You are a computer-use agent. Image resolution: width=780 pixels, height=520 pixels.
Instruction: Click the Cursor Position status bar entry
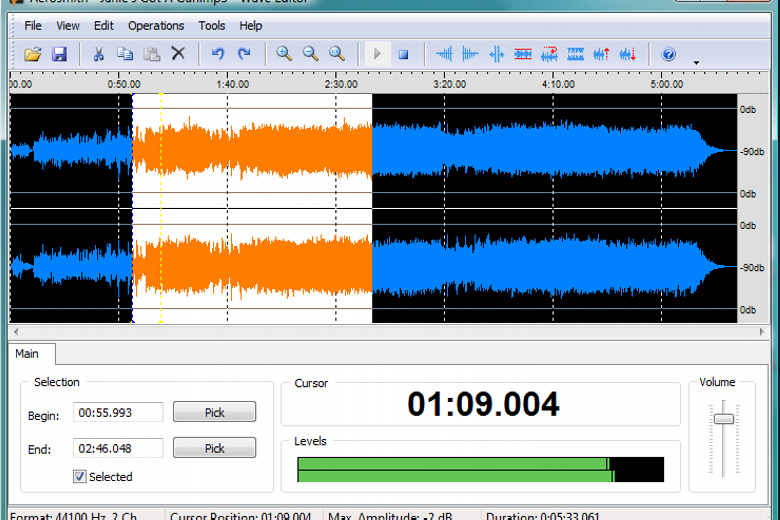(x=240, y=516)
